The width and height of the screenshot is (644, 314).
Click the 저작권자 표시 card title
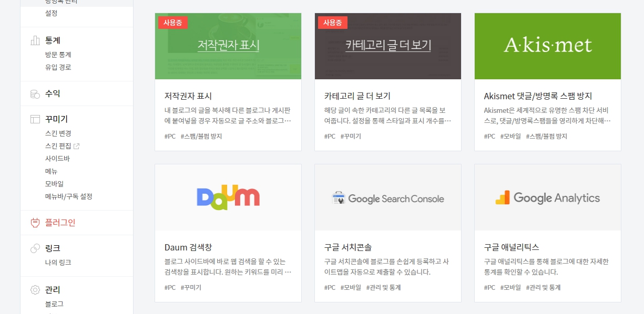[188, 96]
